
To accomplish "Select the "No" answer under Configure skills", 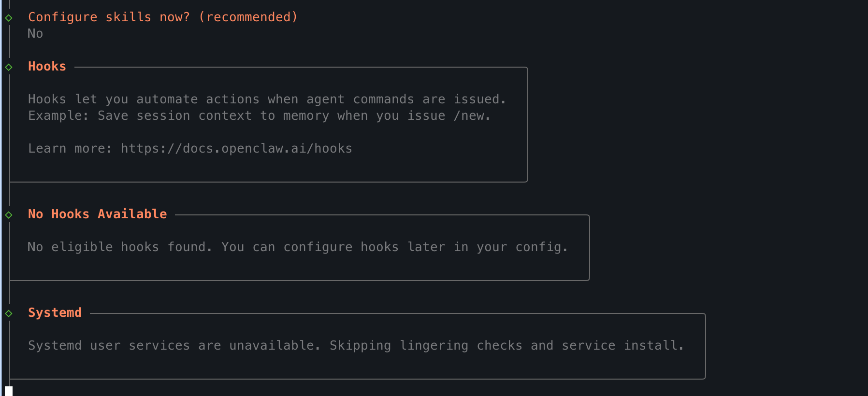I will point(35,33).
